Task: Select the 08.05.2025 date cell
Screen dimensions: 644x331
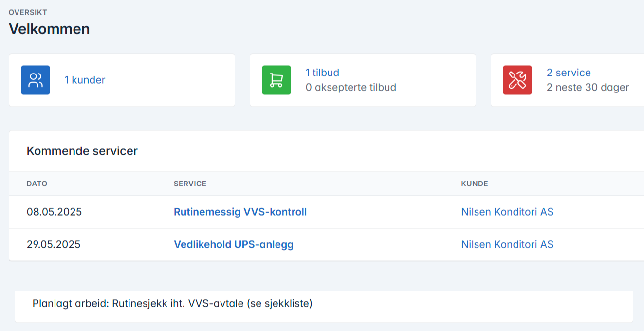Action: coord(54,212)
